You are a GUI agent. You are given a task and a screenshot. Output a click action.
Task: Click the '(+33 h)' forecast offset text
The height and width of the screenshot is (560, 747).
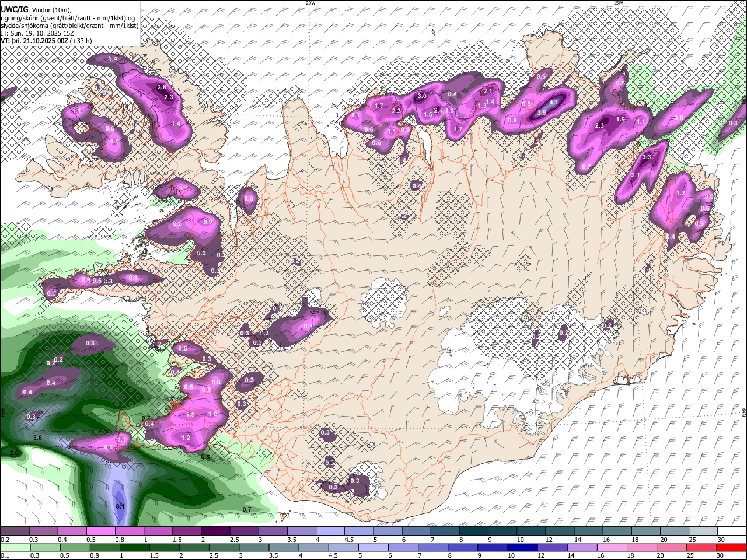tap(81, 41)
